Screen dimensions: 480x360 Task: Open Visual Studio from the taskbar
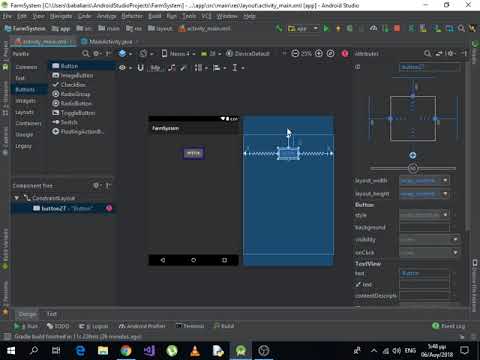[x=149, y=351]
